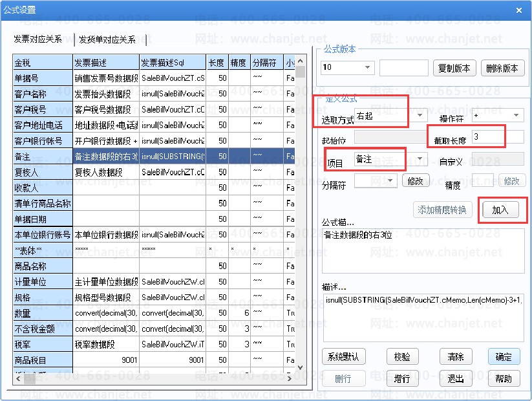Click the 发票描述Sql column header
The width and height of the screenshot is (532, 401).
[173, 63]
